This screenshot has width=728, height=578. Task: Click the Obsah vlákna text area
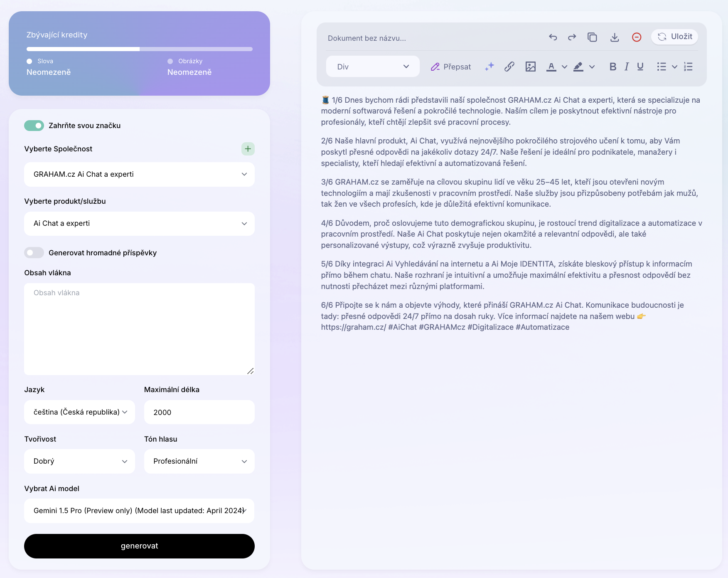pyautogui.click(x=139, y=329)
